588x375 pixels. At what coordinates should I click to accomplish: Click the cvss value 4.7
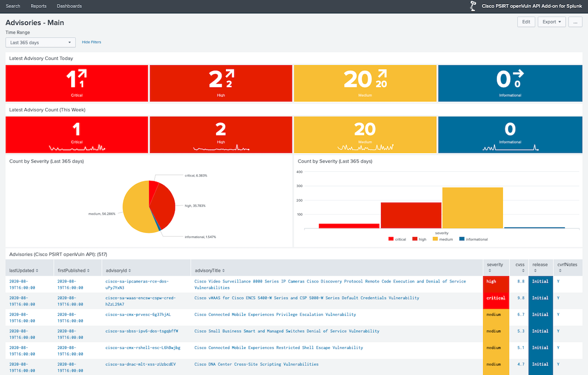coord(520,364)
